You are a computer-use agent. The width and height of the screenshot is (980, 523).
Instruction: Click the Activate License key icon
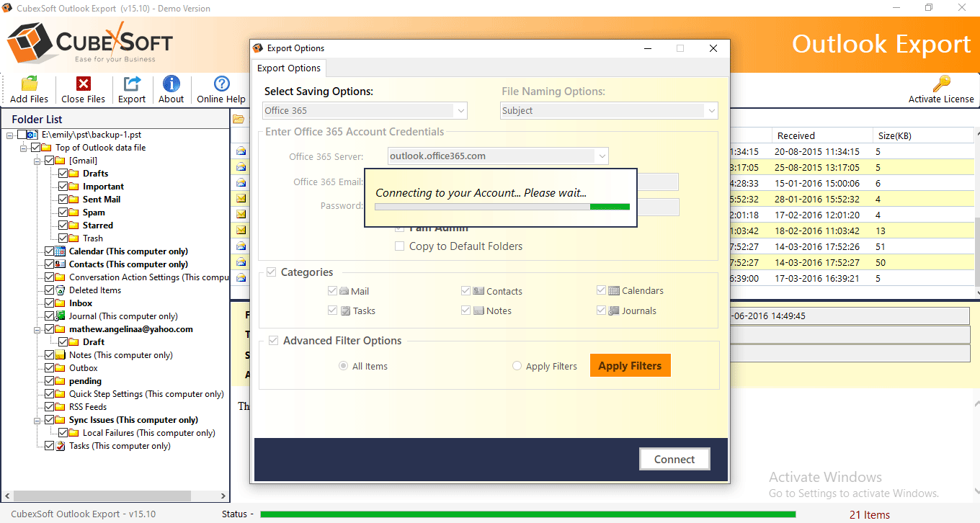click(x=941, y=84)
